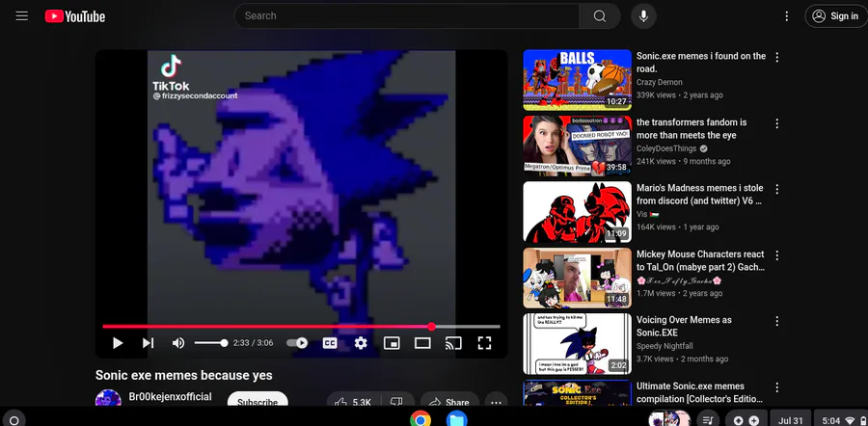Enable the miniplayer
This screenshot has width=868, height=426.
(392, 343)
